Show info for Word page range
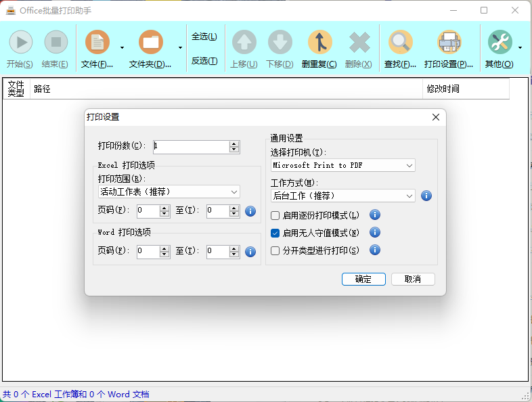Screen dimensions: 532x402 pos(250,252)
